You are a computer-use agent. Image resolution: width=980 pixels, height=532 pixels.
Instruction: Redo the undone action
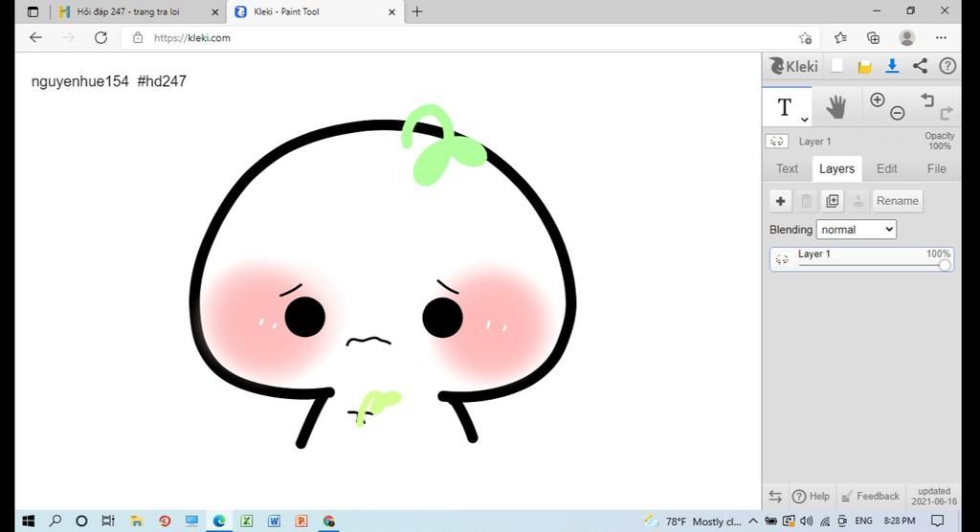[947, 113]
